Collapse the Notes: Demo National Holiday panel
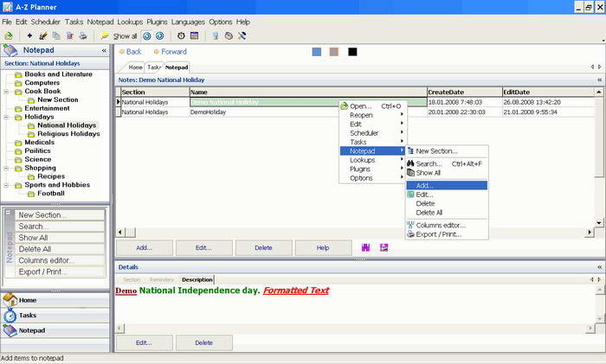The width and height of the screenshot is (606, 364). [599, 80]
